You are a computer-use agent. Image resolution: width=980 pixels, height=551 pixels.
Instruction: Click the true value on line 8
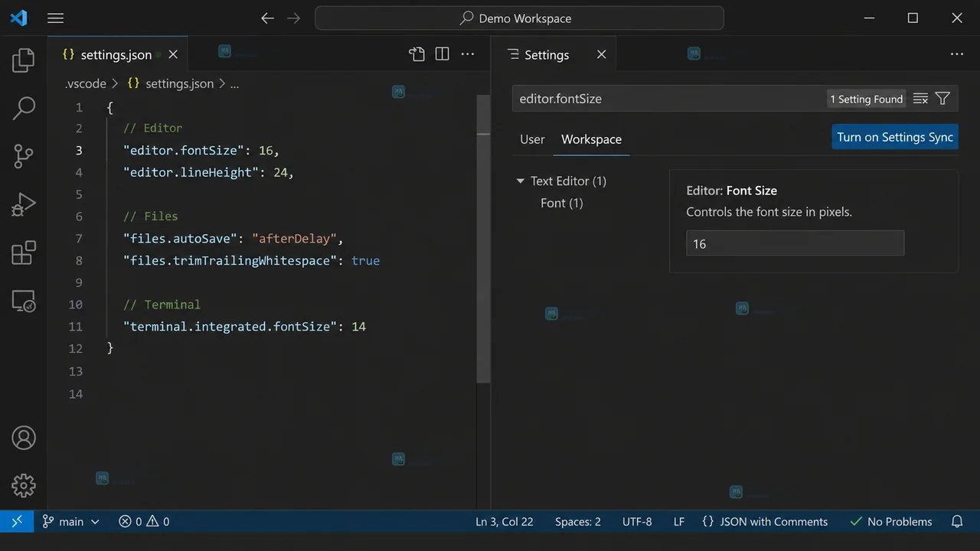pos(365,260)
